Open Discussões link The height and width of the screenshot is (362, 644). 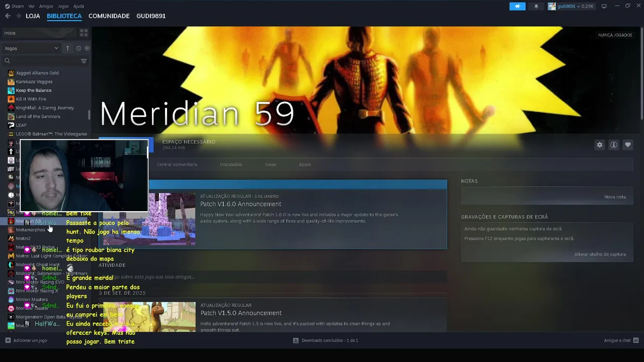click(x=231, y=164)
